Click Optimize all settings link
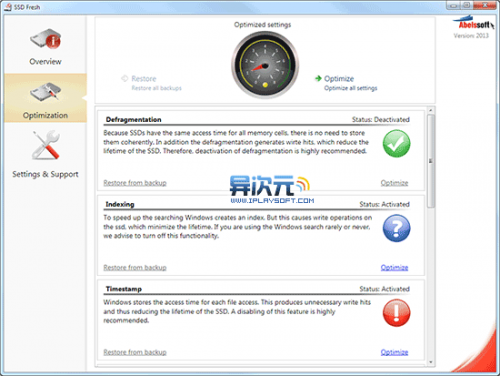 click(x=351, y=88)
